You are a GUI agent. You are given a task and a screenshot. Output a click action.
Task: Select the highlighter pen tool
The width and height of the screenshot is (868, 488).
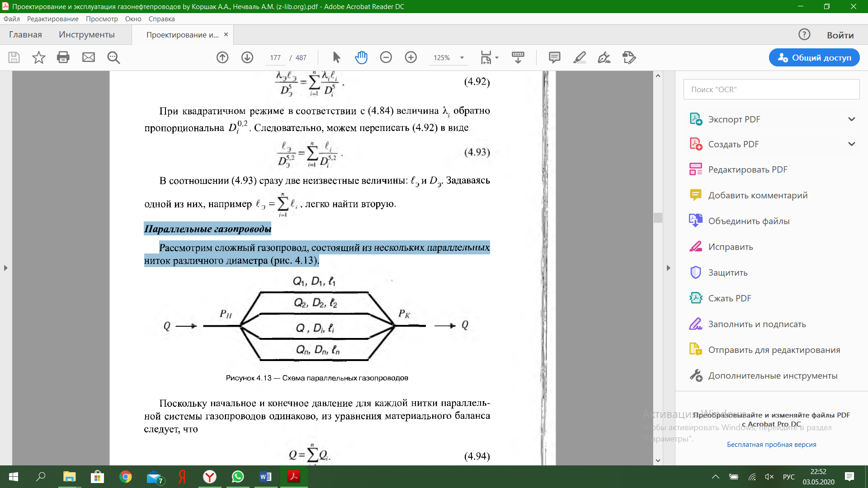tap(580, 57)
